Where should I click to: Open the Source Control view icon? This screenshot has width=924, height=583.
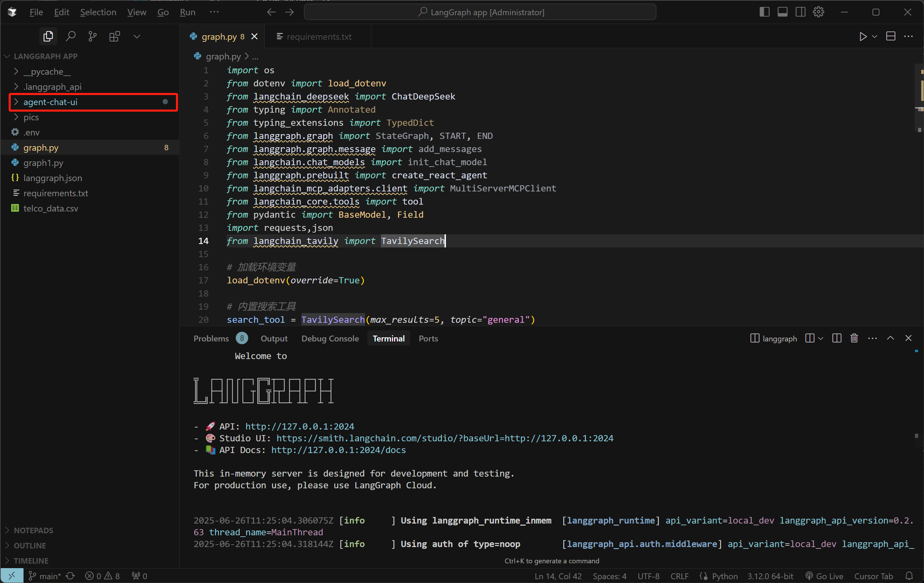92,36
